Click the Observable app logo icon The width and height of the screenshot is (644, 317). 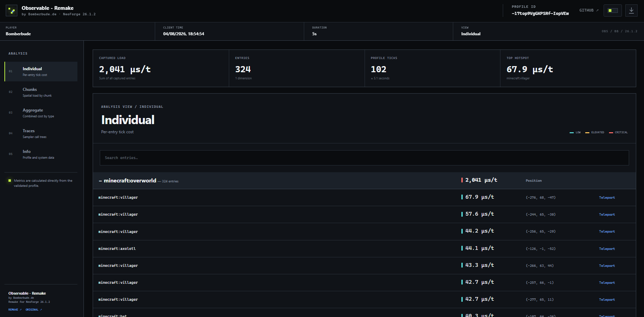[12, 11]
